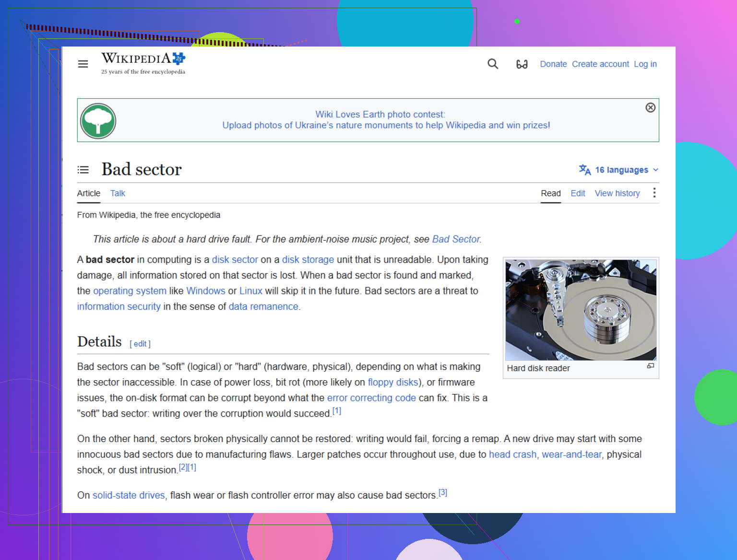Screen dimensions: 737x560
Task: Click the Log in link
Action: coord(645,64)
